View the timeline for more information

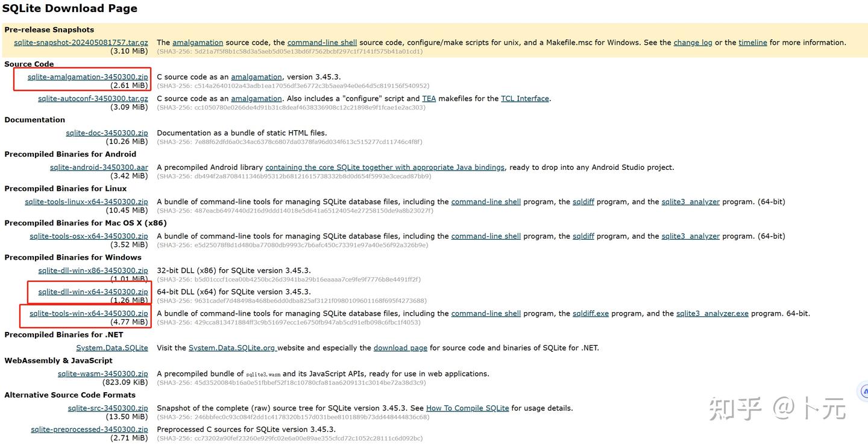752,42
